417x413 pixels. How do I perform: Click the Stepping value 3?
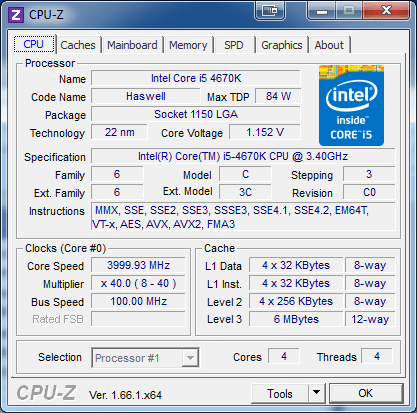[x=369, y=174]
